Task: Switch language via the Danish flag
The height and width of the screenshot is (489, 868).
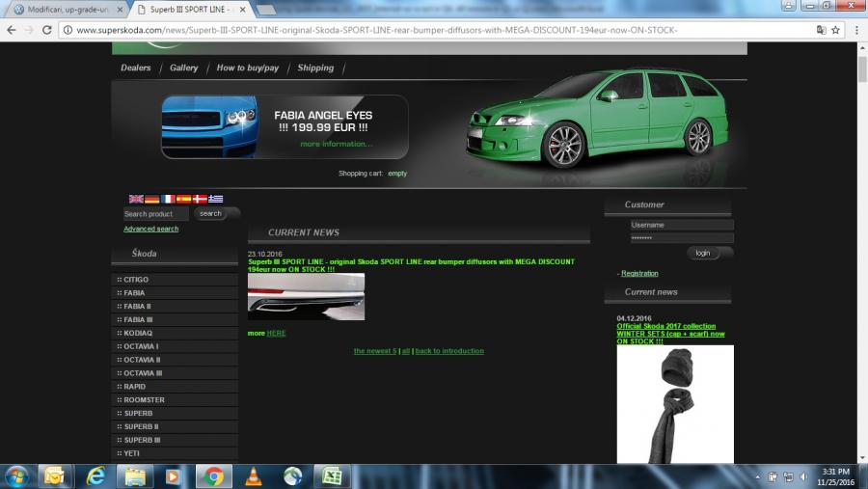Action: click(x=200, y=199)
